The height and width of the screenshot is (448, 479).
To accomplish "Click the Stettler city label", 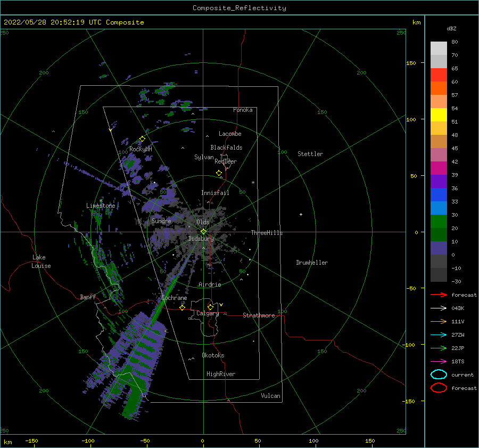I will [310, 154].
